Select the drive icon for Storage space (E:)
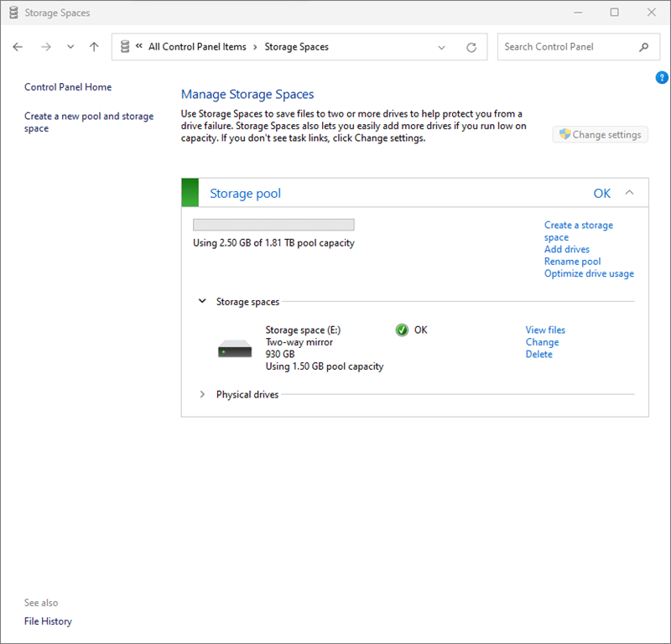 click(x=233, y=347)
